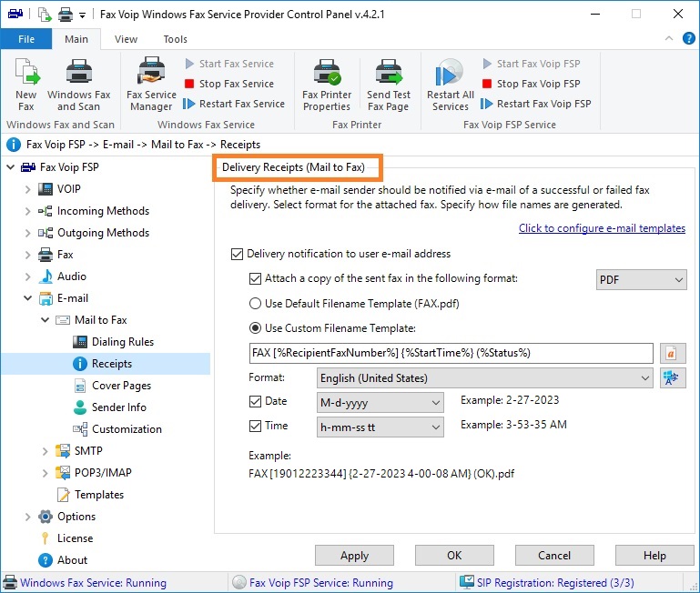Open the M-d-yyyy date format dropdown
The height and width of the screenshot is (593, 700).
click(x=380, y=403)
